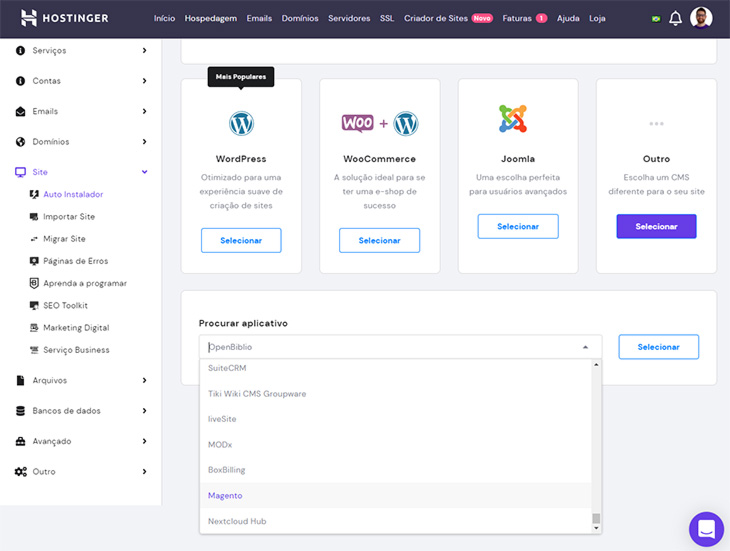Select the Joomla card button

[x=518, y=227]
